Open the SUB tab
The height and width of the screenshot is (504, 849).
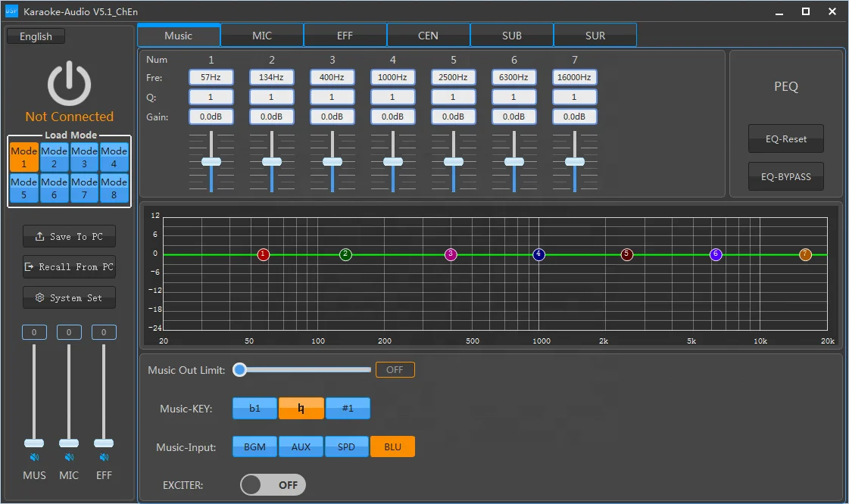point(512,36)
